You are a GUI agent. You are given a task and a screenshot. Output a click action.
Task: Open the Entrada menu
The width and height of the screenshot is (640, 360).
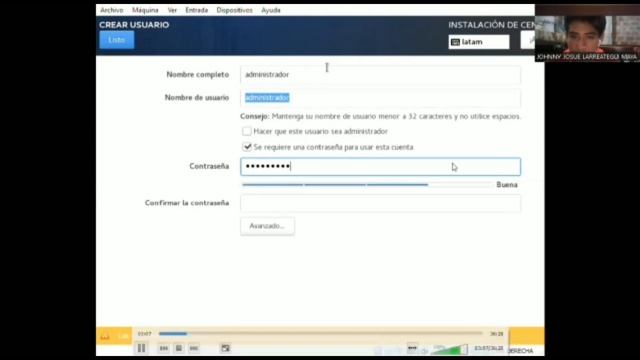point(196,10)
